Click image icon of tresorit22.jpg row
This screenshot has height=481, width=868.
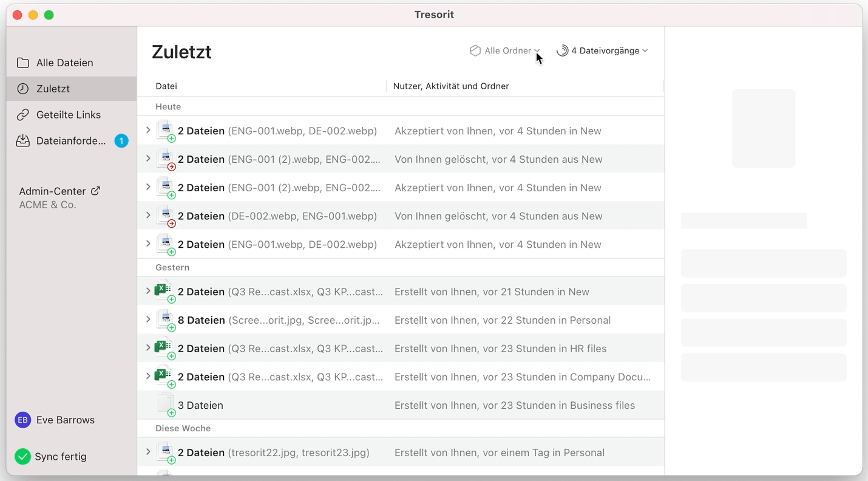click(x=164, y=452)
